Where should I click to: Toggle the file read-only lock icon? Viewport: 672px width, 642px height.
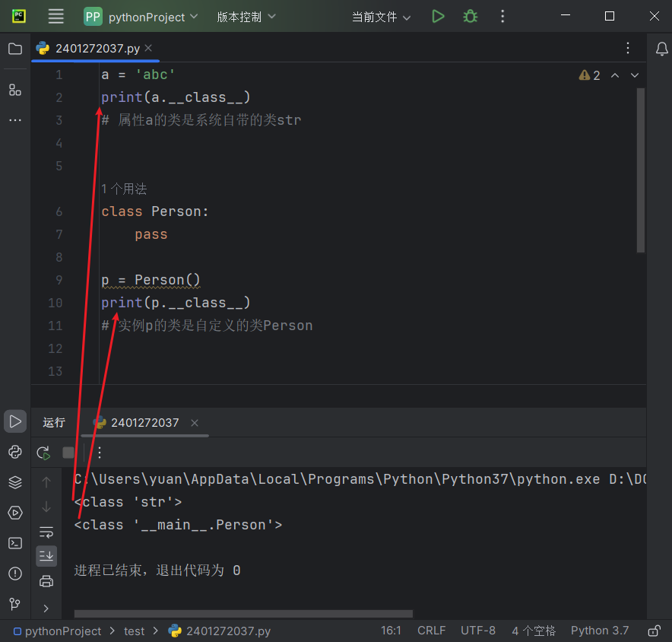coord(654,631)
